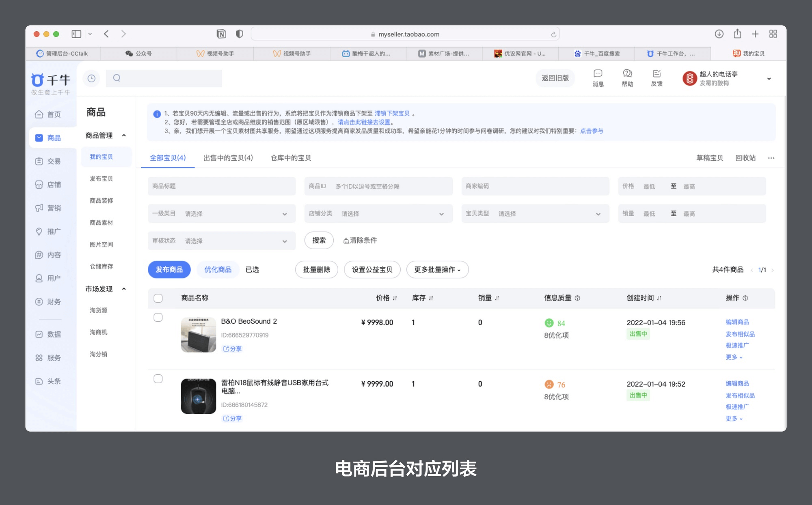
Task: Open the 宝贝类型 dropdown
Action: 535,213
